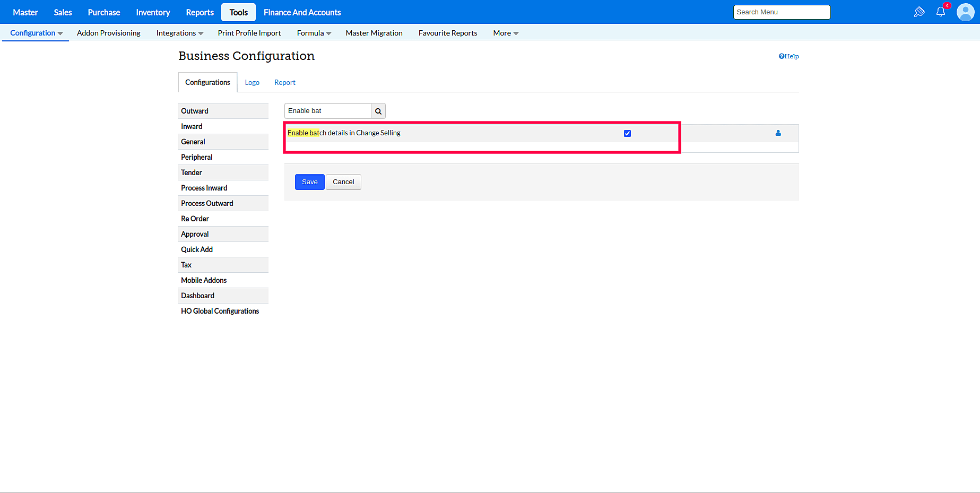Select HO Global Configurations category
Image resolution: width=980 pixels, height=493 pixels.
pos(223,311)
